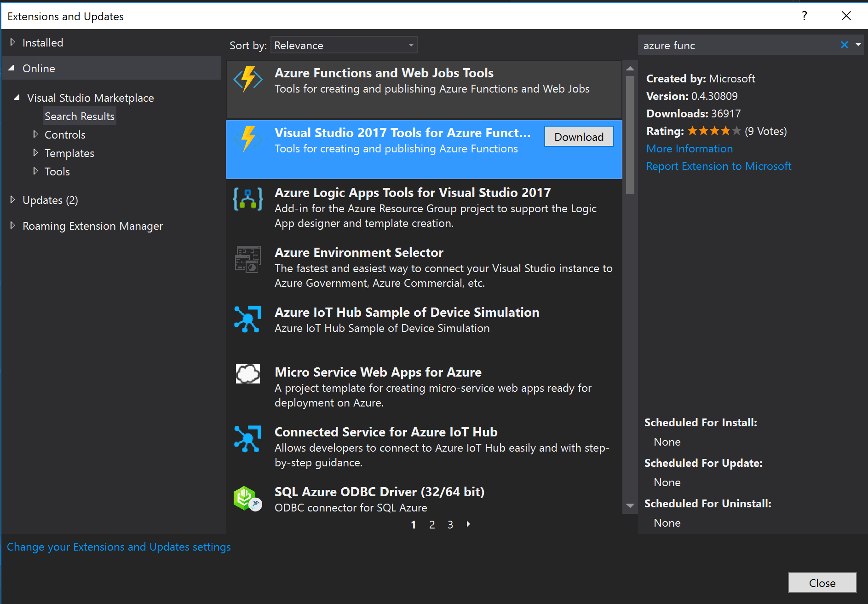Select the Azure Environment Selector title

(359, 252)
